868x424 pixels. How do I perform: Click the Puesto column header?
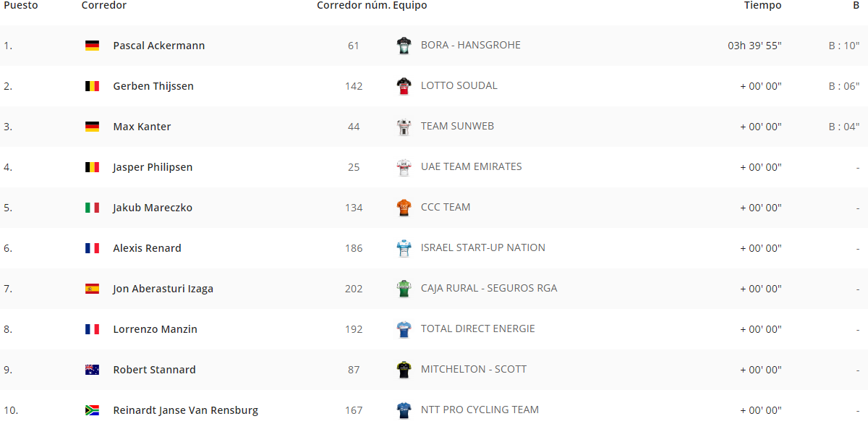tap(21, 5)
